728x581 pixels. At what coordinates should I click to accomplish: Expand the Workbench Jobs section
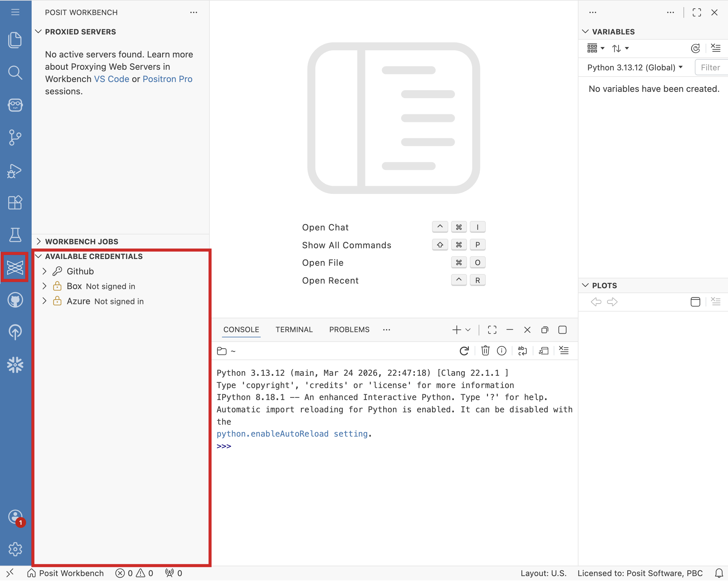(x=81, y=241)
